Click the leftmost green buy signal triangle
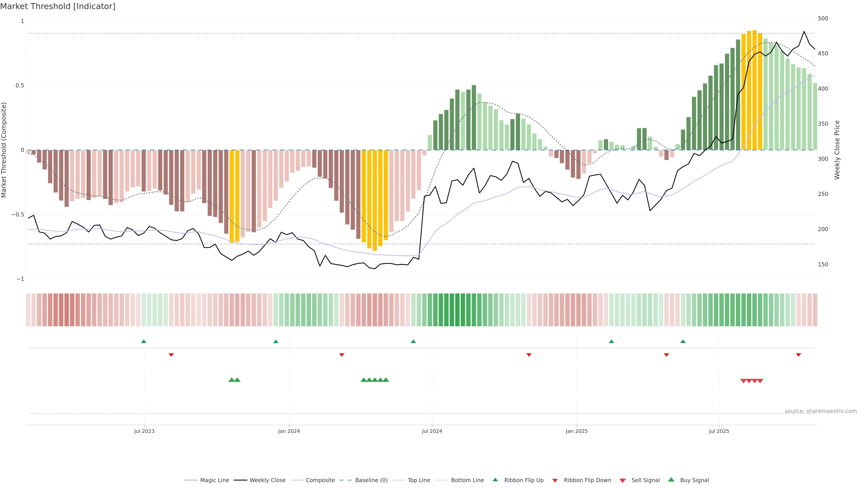The width and height of the screenshot is (868, 488). coord(231,380)
